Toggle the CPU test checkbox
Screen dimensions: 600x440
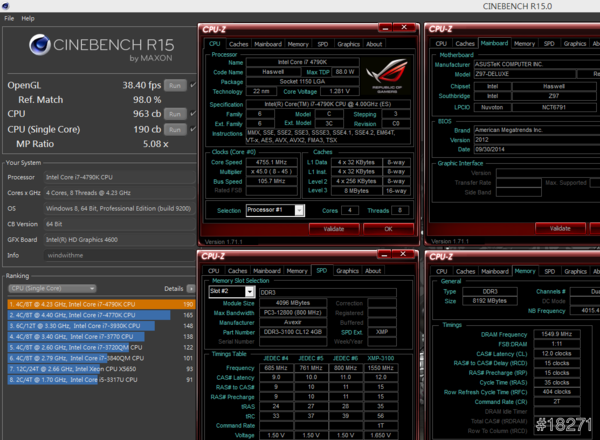click(x=192, y=115)
